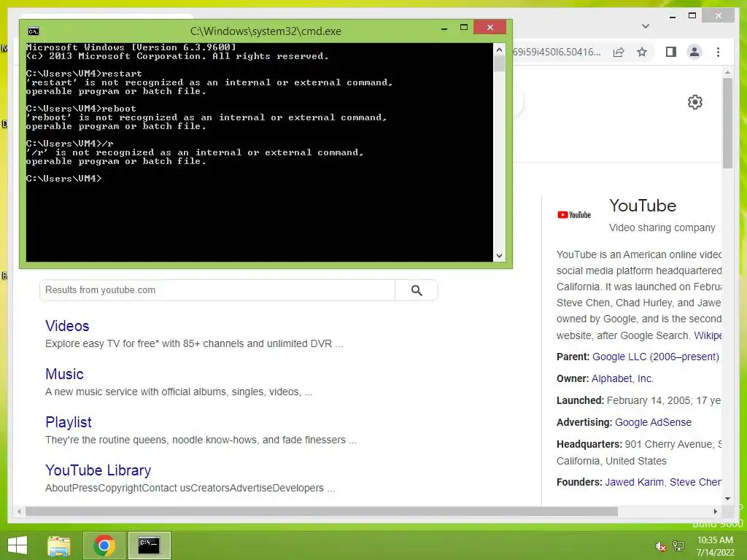747x560 pixels.
Task: Click the magnifier search button for youtube.com results
Action: click(x=417, y=290)
